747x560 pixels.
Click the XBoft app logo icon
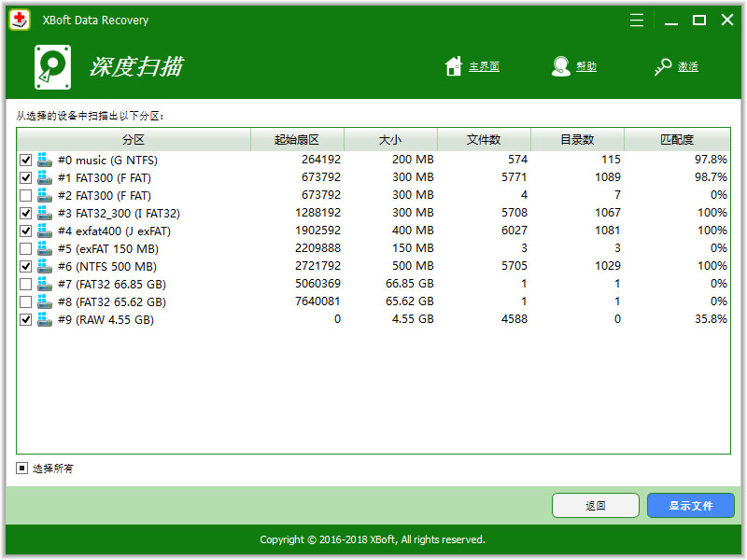coord(20,20)
